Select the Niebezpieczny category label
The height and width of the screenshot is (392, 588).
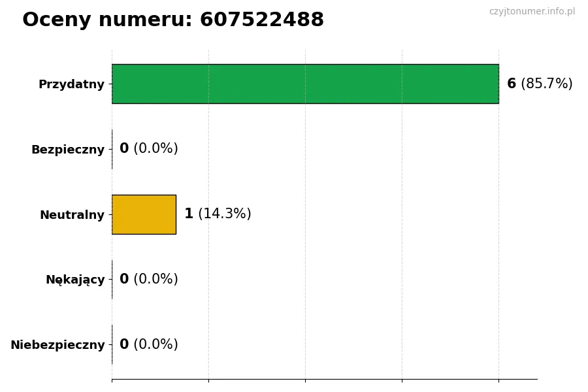click(x=57, y=345)
